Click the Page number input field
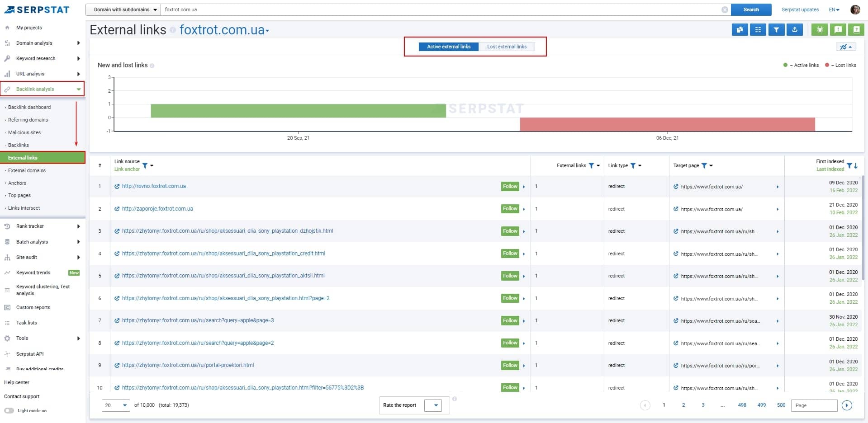868x423 pixels. (814, 405)
